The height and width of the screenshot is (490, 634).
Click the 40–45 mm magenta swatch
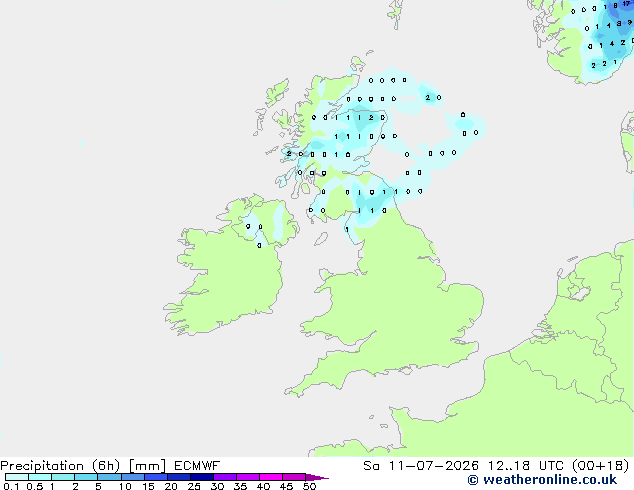pyautogui.click(x=271, y=477)
